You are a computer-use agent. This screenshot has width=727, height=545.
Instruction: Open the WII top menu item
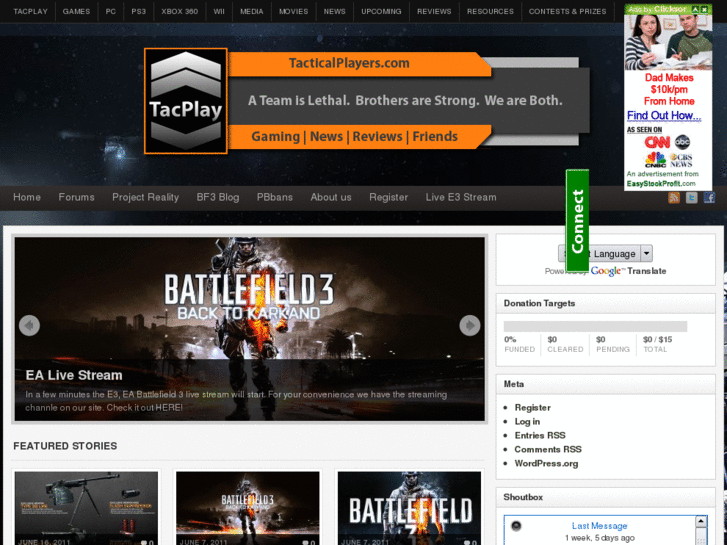click(219, 11)
